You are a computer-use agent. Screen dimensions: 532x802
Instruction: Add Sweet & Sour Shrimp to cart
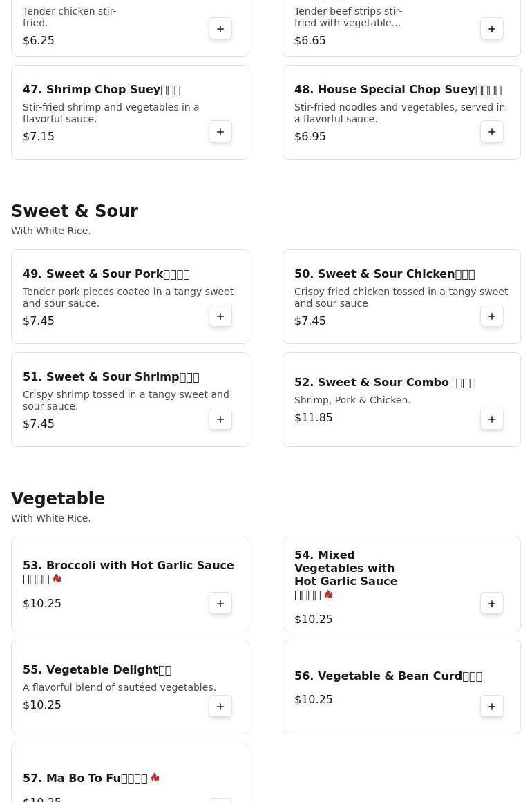tap(220, 419)
